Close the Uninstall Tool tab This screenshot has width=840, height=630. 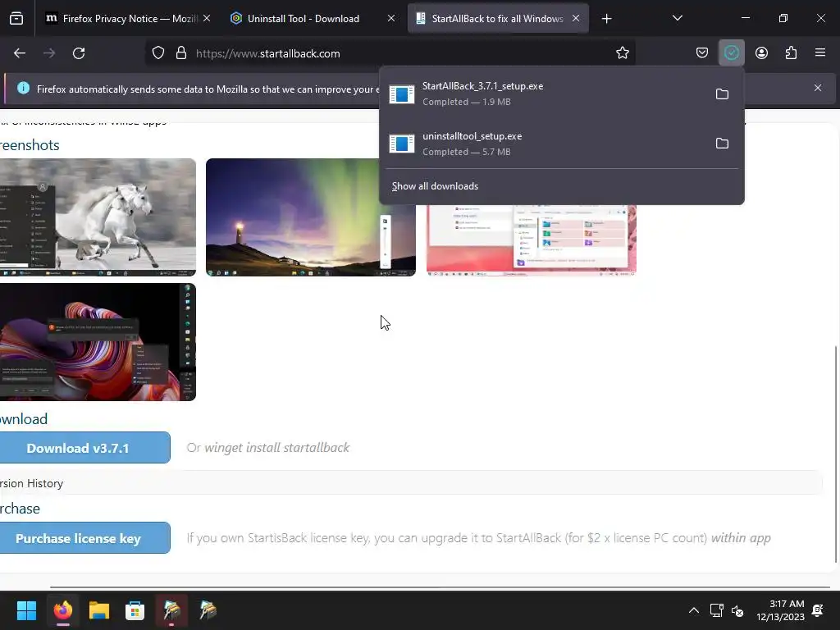click(x=391, y=19)
